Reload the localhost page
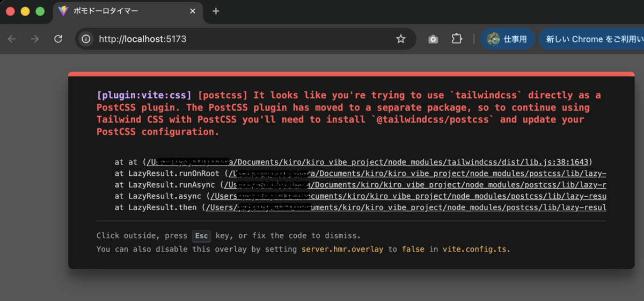The width and height of the screenshot is (644, 301). click(58, 39)
